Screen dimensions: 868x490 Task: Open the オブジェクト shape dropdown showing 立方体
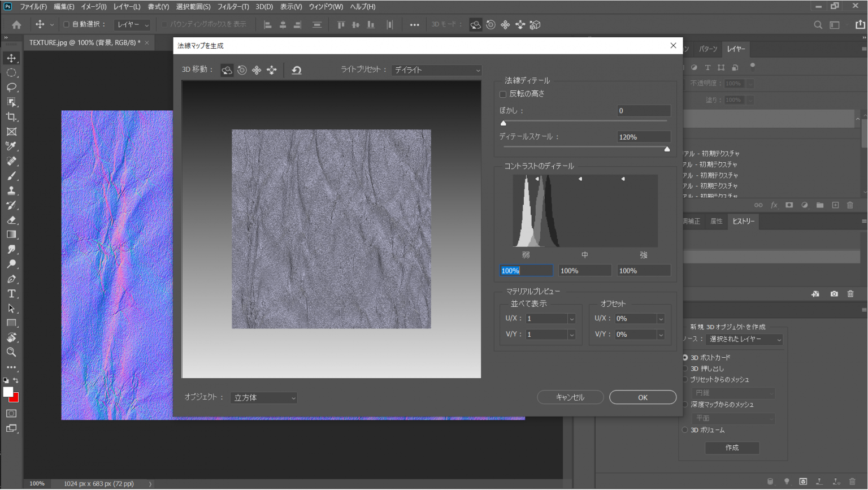[x=263, y=397]
